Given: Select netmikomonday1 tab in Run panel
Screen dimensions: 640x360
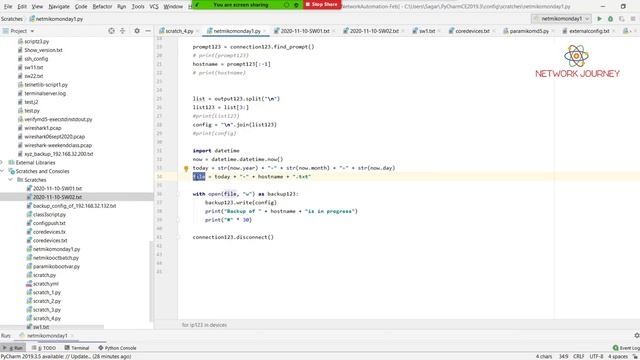Looking at the screenshot, I should coord(47,336).
